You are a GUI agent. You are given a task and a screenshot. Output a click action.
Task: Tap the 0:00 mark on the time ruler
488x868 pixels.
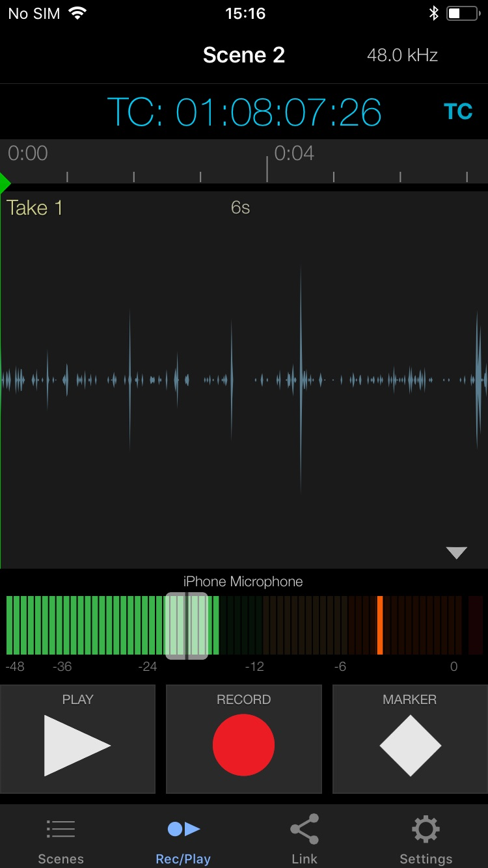[28, 154]
